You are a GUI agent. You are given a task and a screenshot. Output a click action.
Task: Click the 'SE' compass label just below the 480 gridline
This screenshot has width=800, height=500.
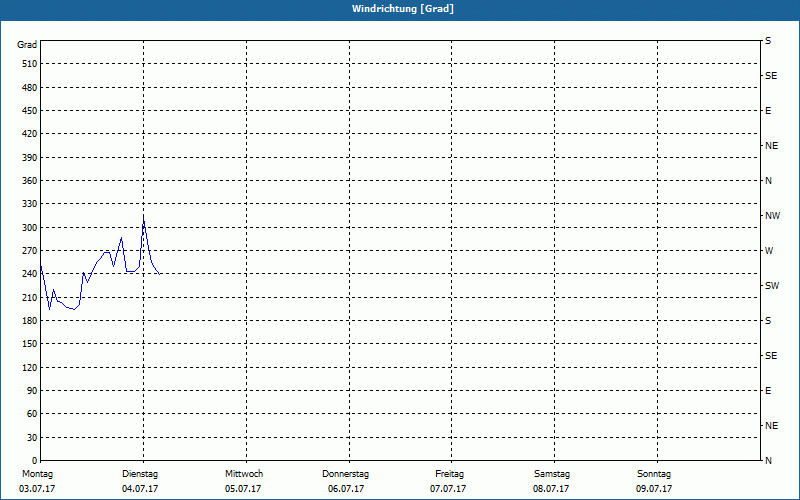coord(771,76)
